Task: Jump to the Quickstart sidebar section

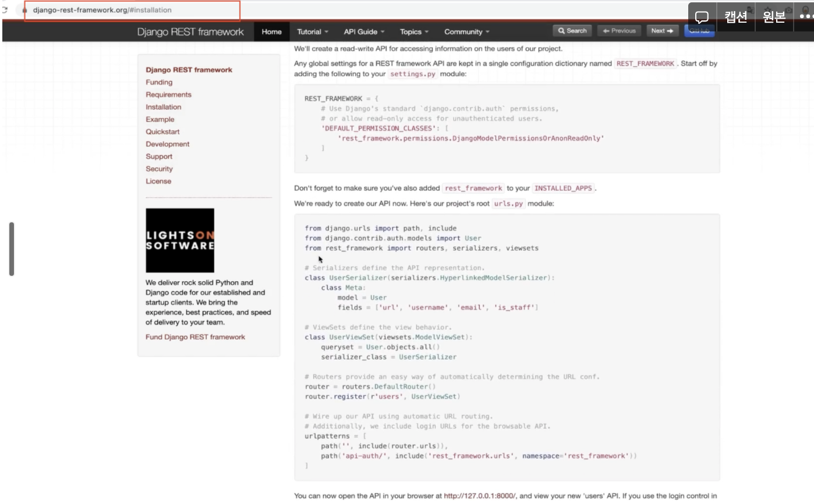Action: (162, 132)
